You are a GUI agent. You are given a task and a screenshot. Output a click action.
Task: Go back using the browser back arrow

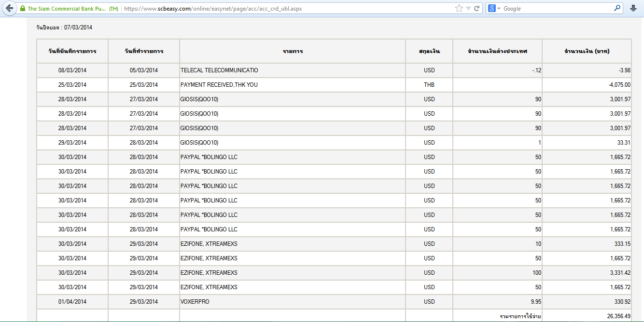(x=9, y=8)
